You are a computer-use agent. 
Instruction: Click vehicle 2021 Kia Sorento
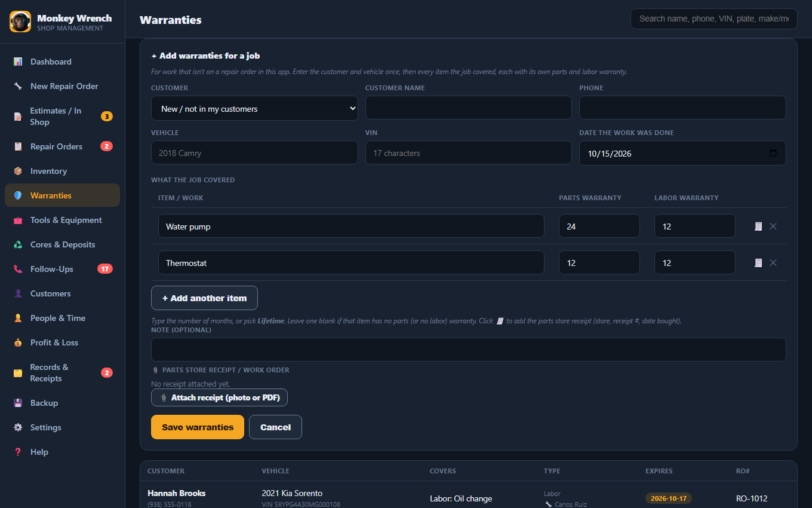tap(292, 493)
